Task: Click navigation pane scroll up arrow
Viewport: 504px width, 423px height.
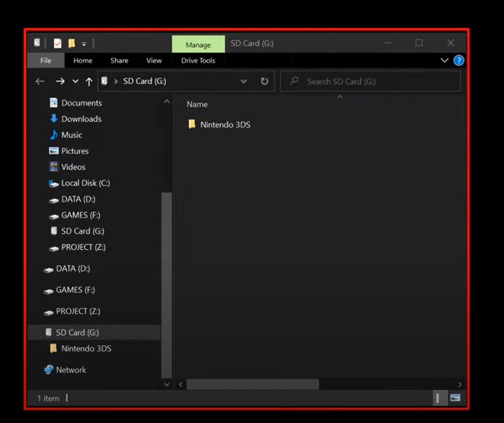Action: [x=167, y=102]
